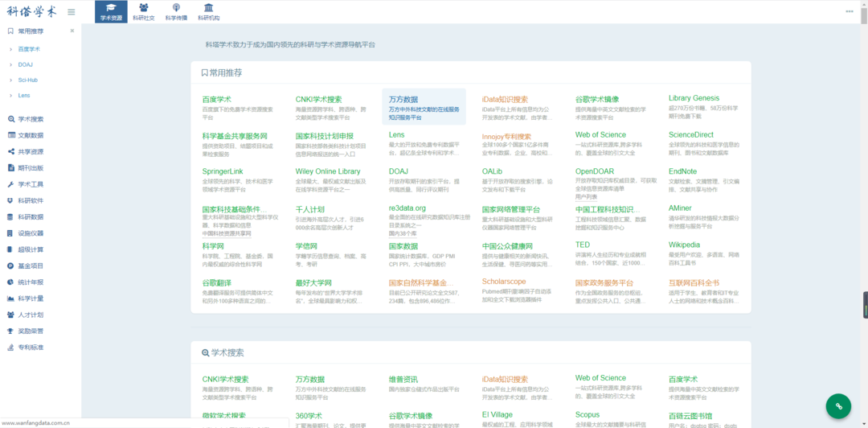Select 文献数据 label in the sidebar

click(31, 135)
